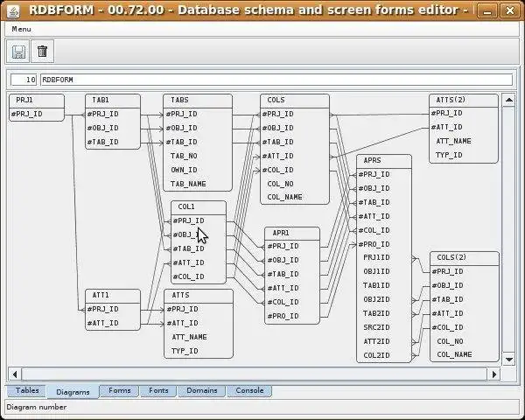Open the Forms tab
Viewport: 525px width, 420px height.
click(120, 390)
